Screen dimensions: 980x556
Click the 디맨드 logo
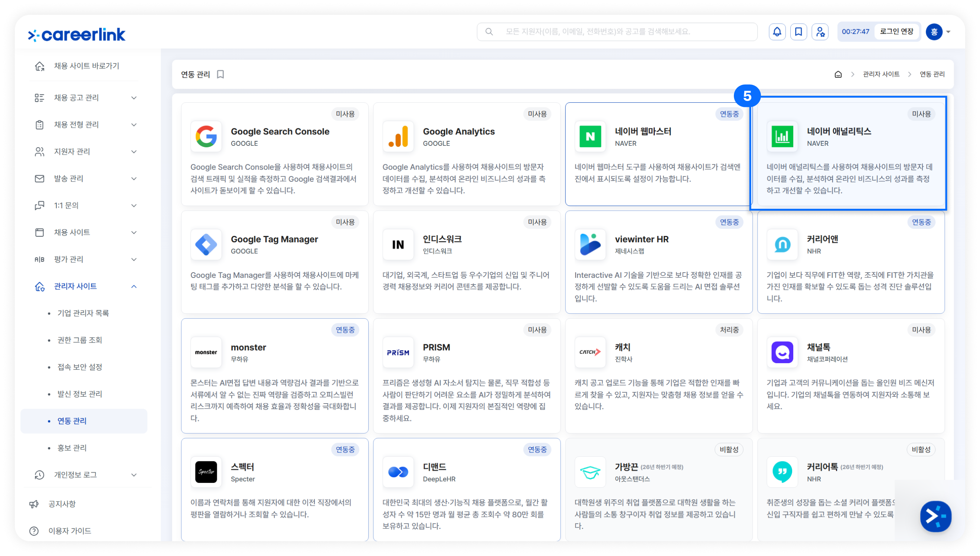[x=398, y=472]
